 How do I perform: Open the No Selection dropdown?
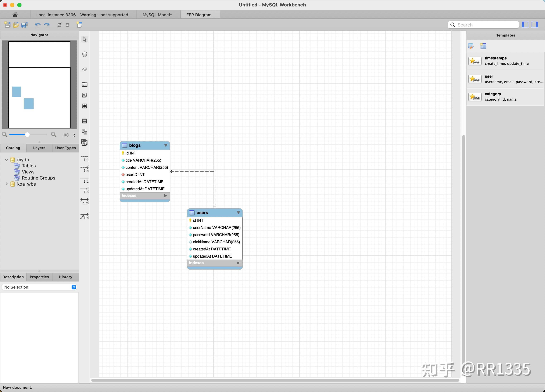(73, 287)
